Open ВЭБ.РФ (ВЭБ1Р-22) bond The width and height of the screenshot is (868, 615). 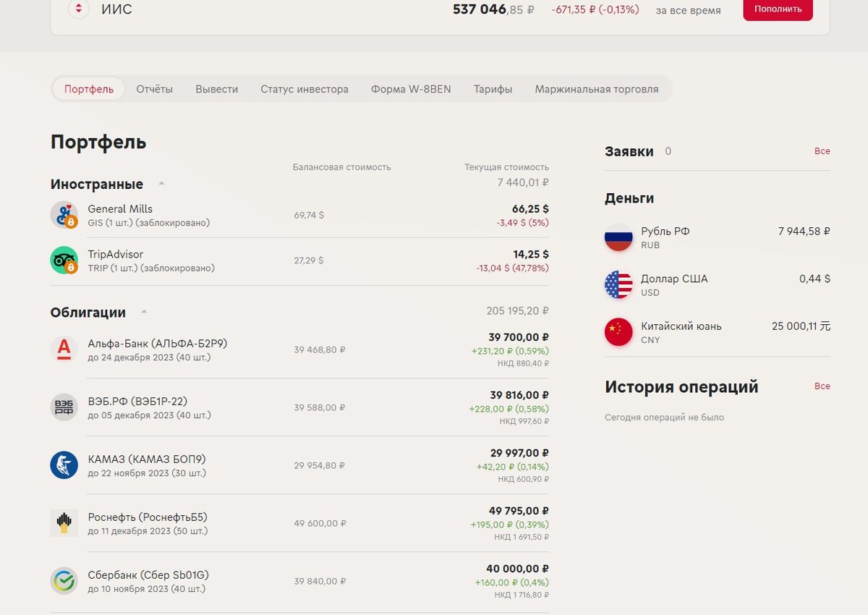(137, 402)
